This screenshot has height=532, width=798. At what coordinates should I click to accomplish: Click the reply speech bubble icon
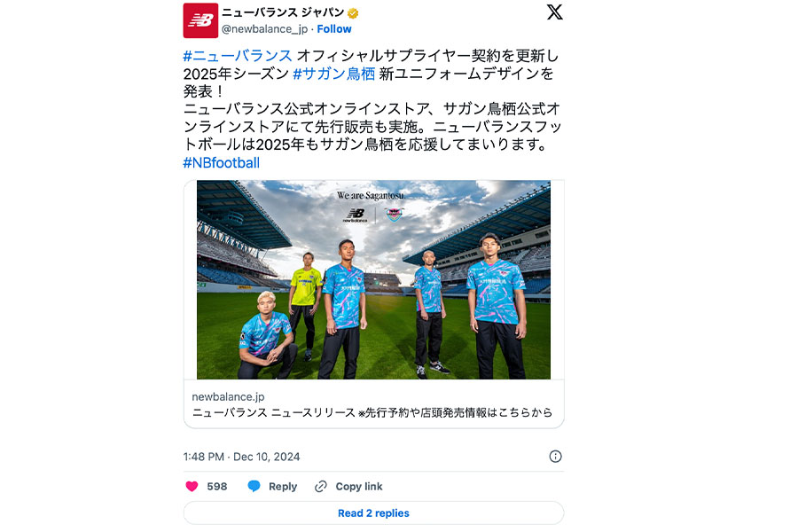coord(254,486)
